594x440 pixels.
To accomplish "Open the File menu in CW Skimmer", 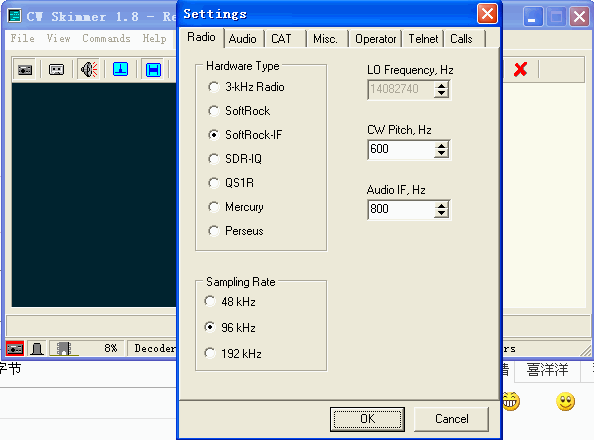I will pos(22,38).
